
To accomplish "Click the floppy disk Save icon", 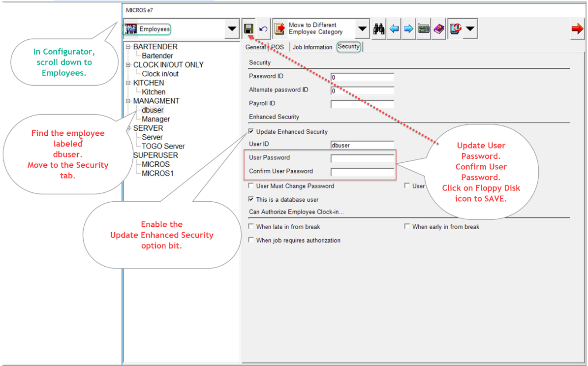I will (248, 29).
